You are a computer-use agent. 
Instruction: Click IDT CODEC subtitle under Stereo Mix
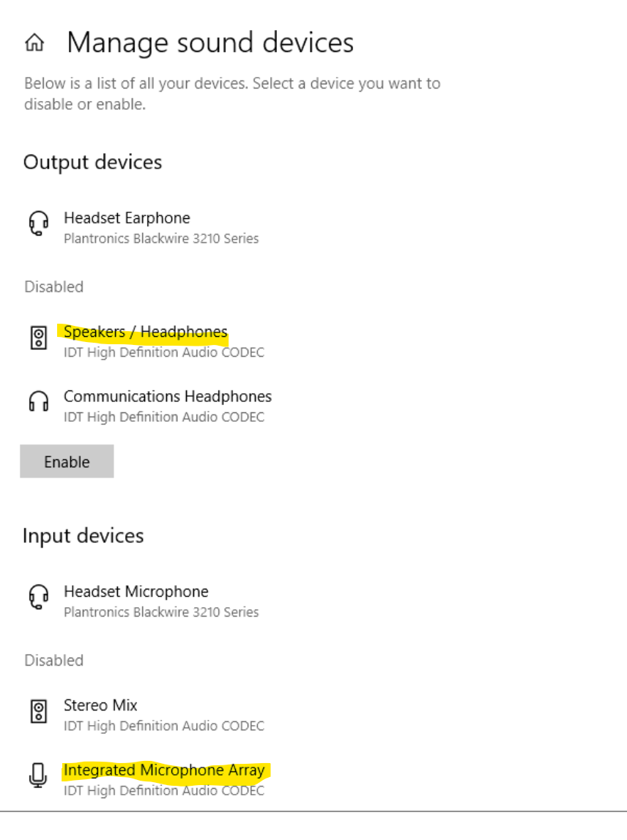164,726
